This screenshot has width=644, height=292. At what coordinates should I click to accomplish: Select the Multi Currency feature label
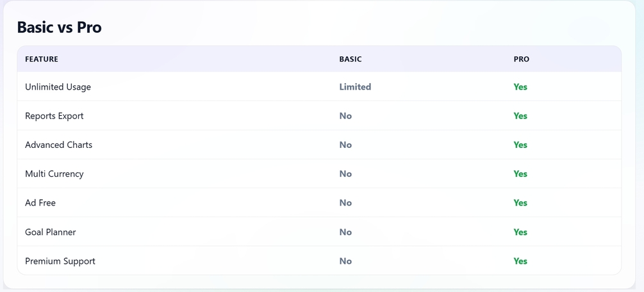coord(54,174)
